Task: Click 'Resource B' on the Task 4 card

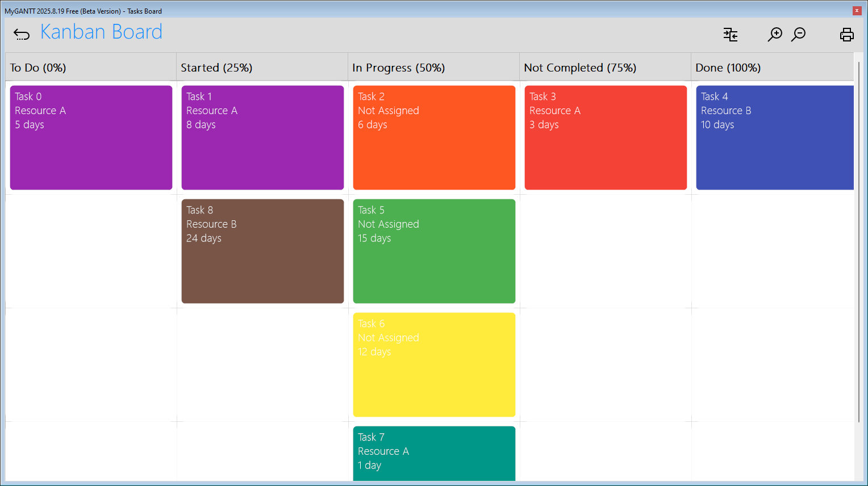Action: click(726, 111)
